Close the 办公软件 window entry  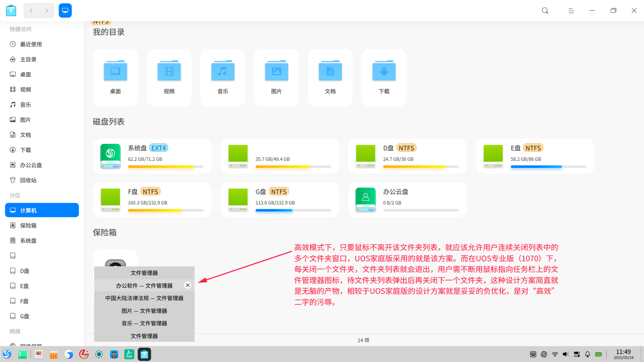(x=188, y=285)
